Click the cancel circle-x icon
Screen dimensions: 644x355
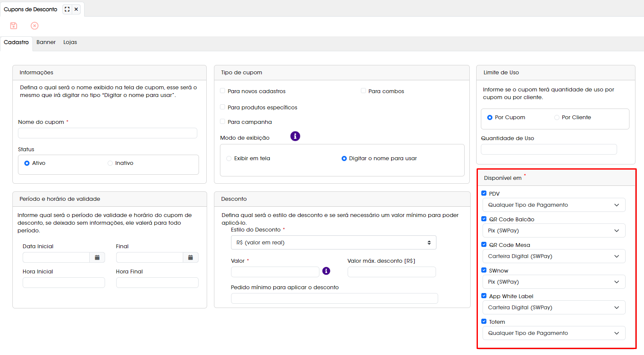pos(35,26)
